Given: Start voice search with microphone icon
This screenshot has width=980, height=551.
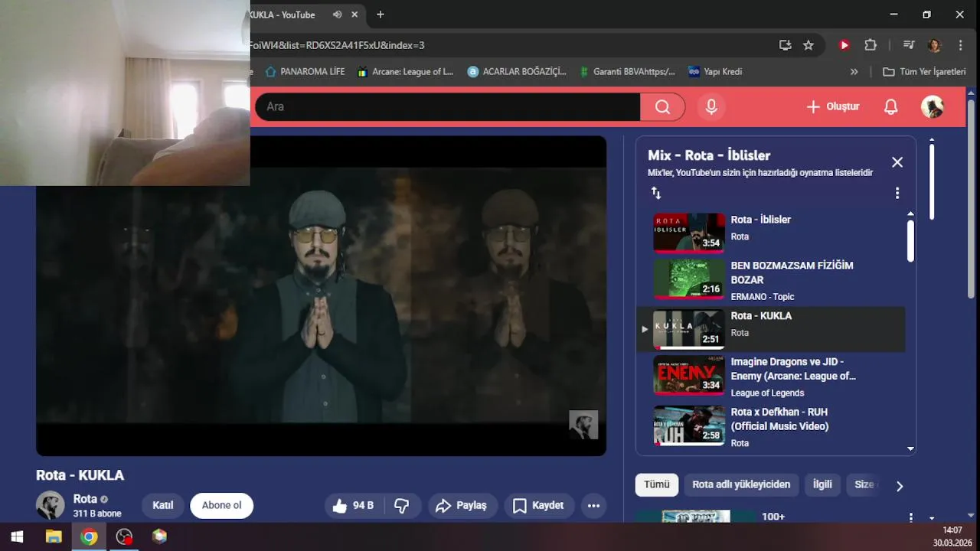Looking at the screenshot, I should [x=711, y=107].
